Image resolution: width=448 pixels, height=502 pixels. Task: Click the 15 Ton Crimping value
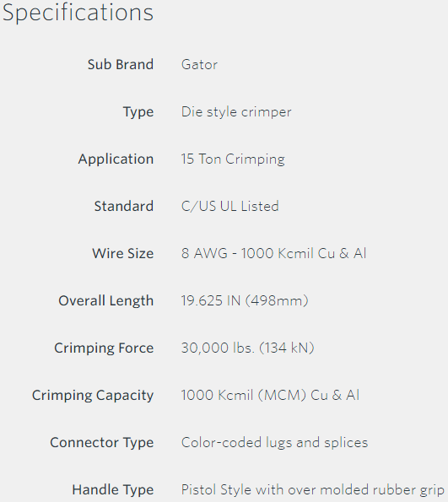click(x=233, y=159)
